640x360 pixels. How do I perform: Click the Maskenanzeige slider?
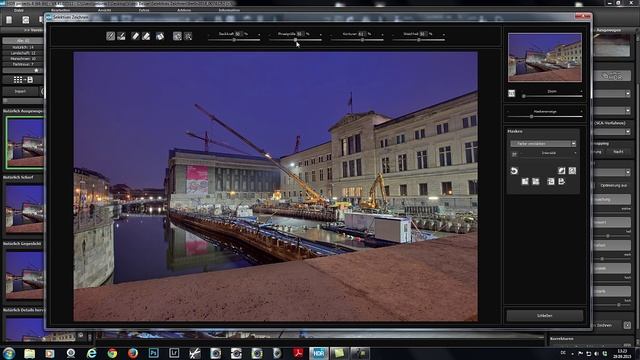(545, 117)
